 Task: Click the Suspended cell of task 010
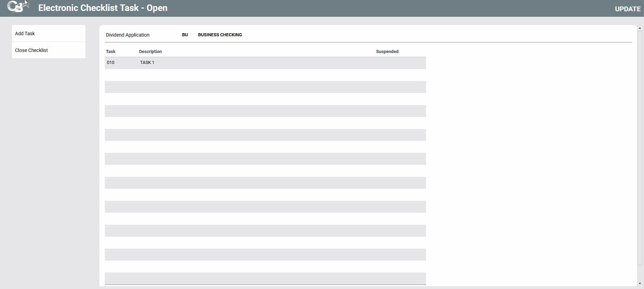(387, 63)
